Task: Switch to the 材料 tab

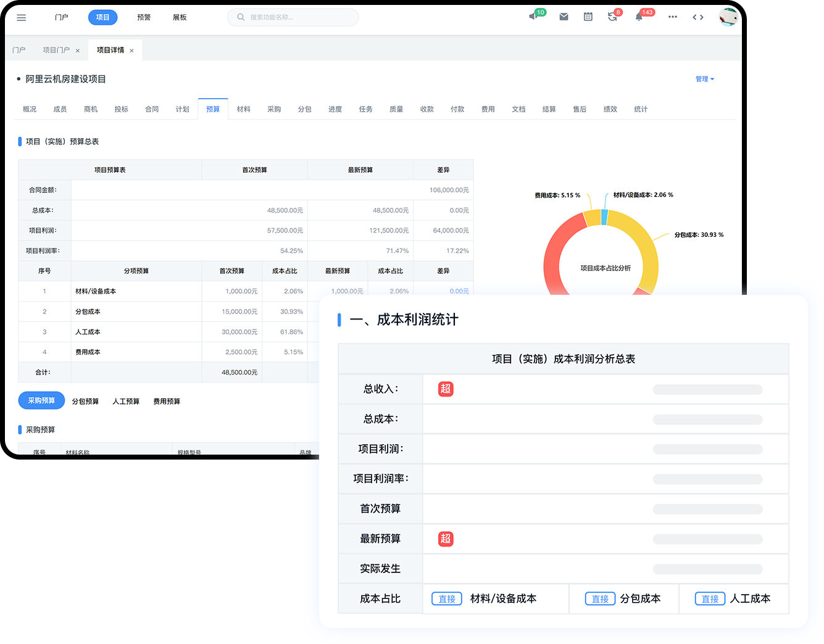Action: 244,109
